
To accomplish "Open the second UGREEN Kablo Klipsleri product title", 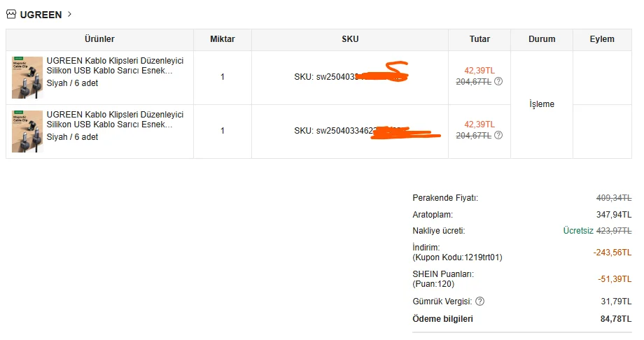I will pyautogui.click(x=115, y=120).
